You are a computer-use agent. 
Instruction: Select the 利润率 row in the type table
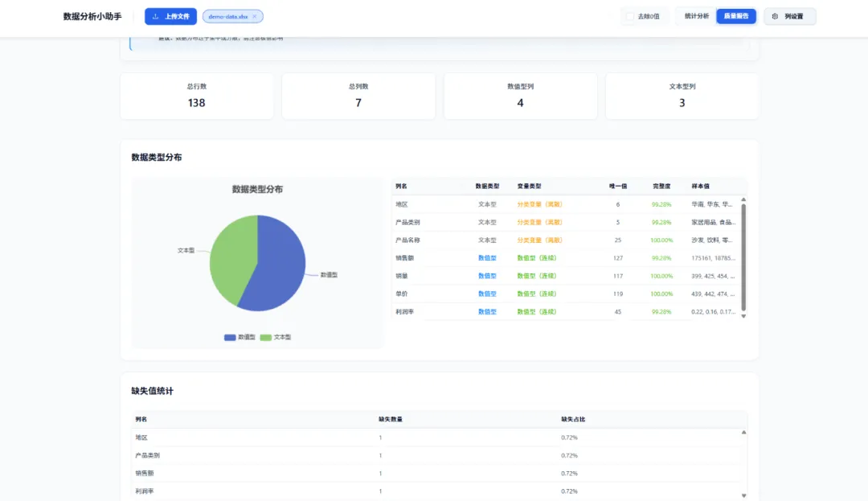[x=566, y=312]
